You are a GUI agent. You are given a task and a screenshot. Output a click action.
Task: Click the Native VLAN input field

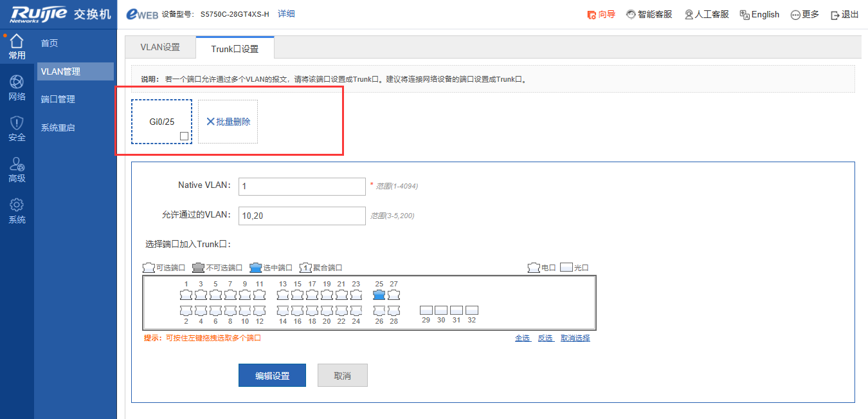tap(302, 186)
